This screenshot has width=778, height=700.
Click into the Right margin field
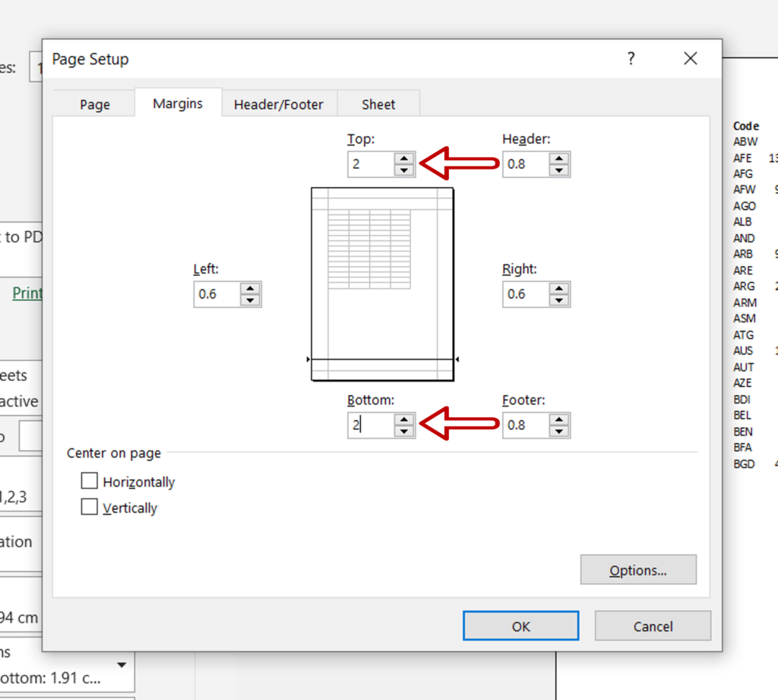pyautogui.click(x=526, y=294)
